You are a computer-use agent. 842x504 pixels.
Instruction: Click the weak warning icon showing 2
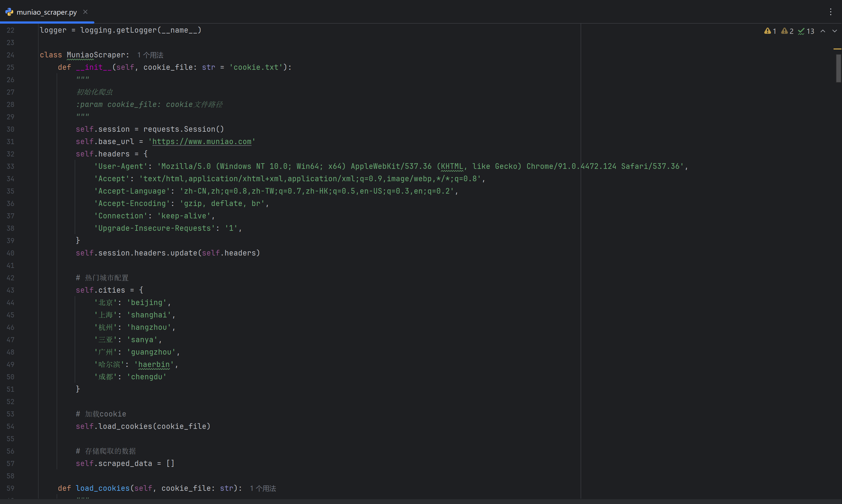pos(784,31)
